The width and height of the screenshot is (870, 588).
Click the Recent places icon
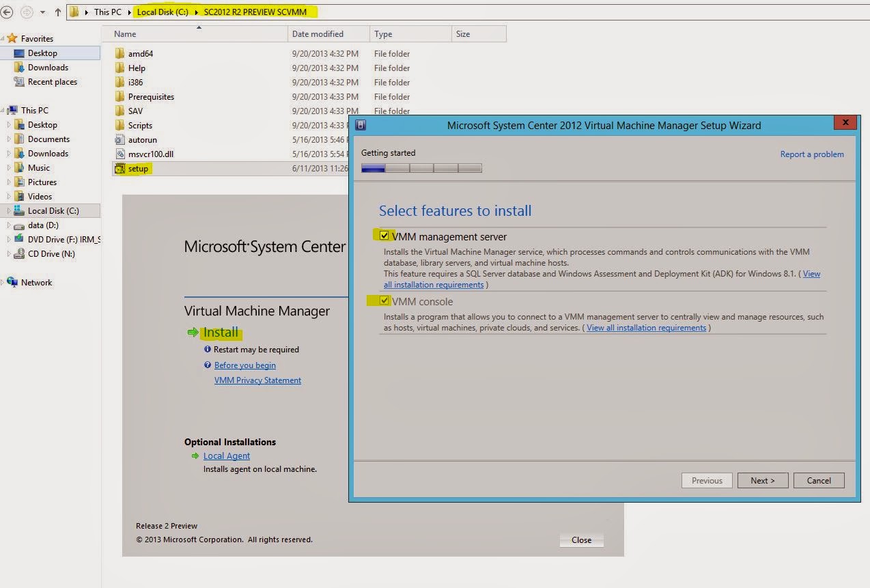click(x=19, y=81)
